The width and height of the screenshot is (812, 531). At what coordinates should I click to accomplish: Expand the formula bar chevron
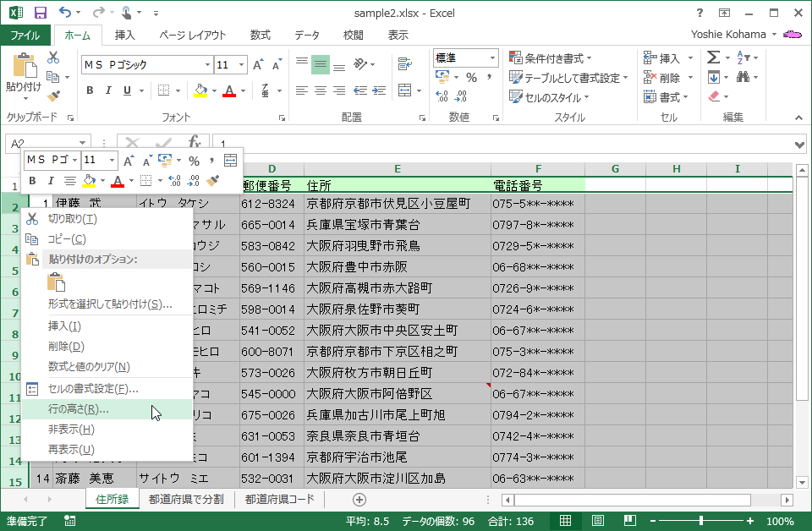pos(800,145)
